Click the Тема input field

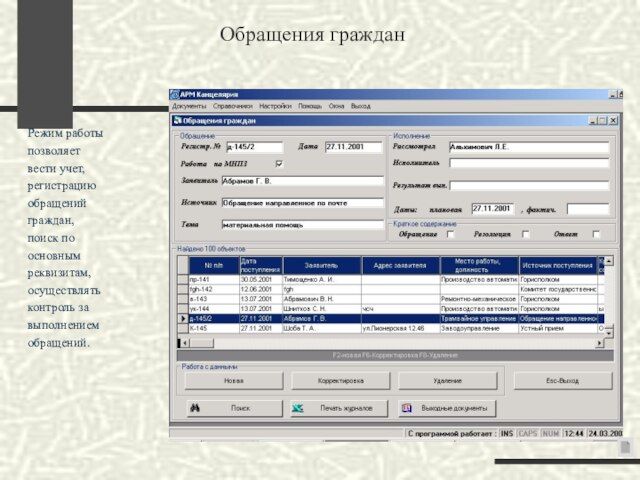pyautogui.click(x=302, y=225)
